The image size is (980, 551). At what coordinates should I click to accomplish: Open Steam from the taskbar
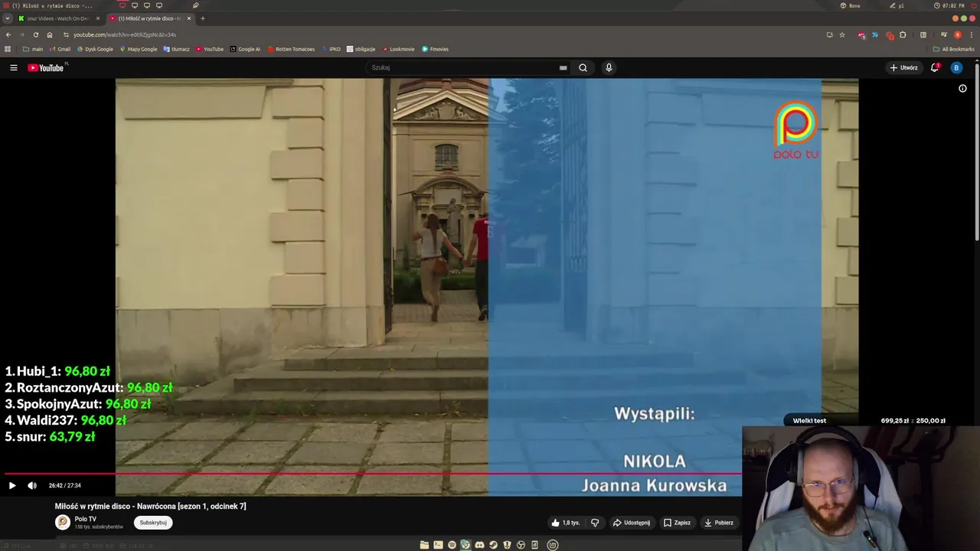click(493, 545)
